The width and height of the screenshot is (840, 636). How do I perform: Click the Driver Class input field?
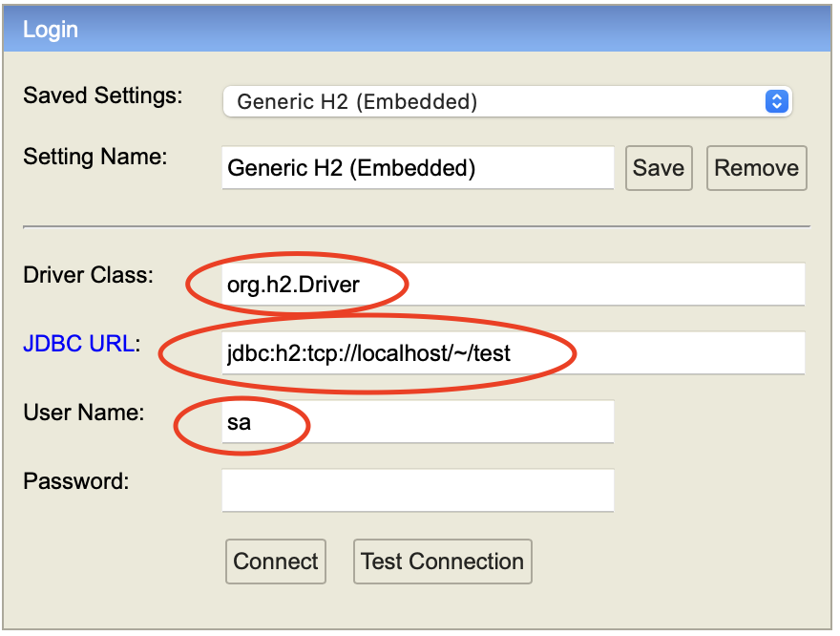tap(514, 284)
